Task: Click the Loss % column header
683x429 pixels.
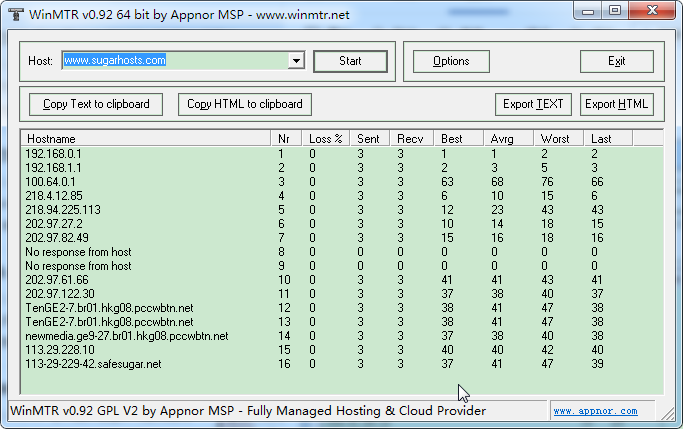Action: (x=326, y=138)
